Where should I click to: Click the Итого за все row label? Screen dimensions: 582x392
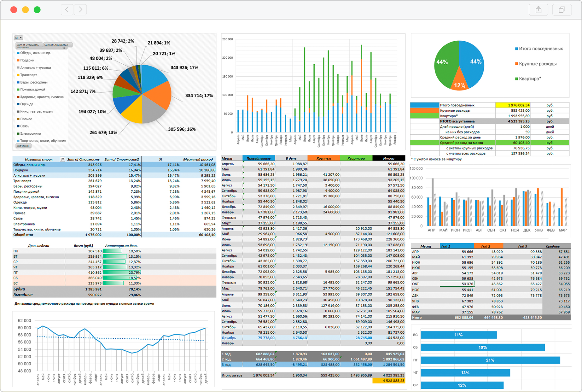click(x=232, y=375)
